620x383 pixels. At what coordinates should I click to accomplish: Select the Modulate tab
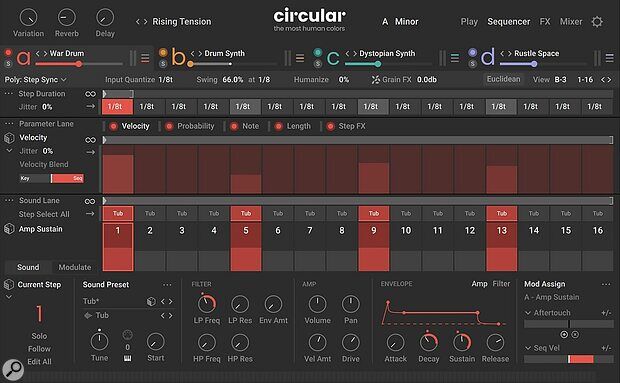pyautogui.click(x=75, y=267)
